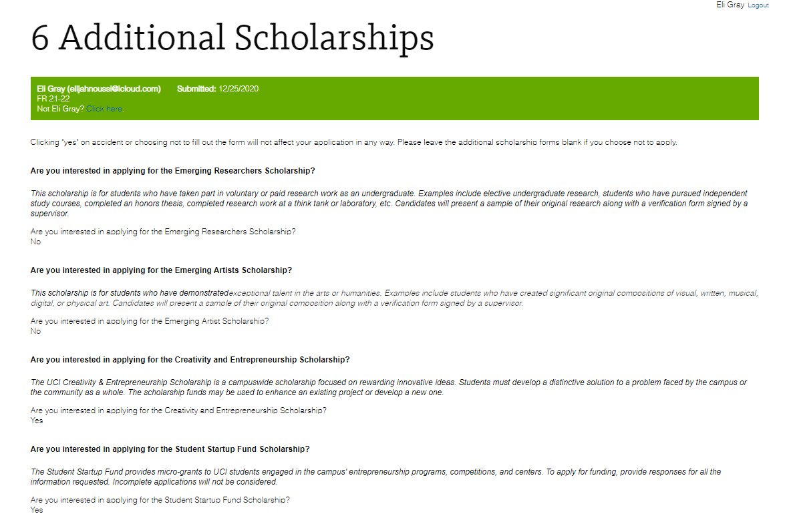Click the italic Emerging Artists scholarship description
The image size is (789, 532).
[387, 298]
